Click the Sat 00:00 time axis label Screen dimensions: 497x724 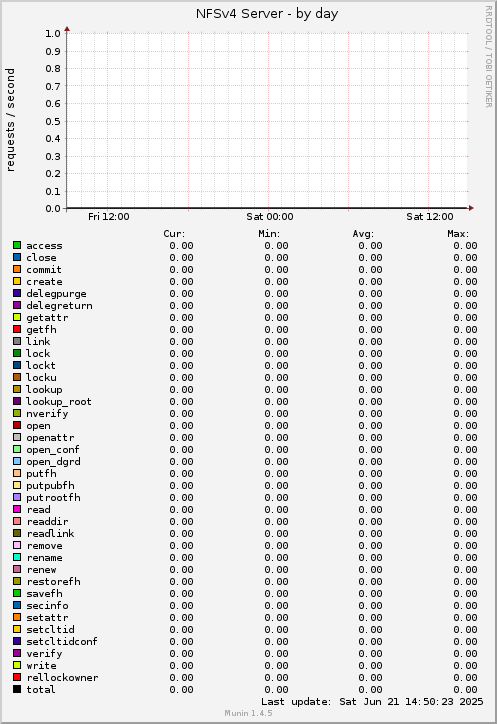point(270,217)
